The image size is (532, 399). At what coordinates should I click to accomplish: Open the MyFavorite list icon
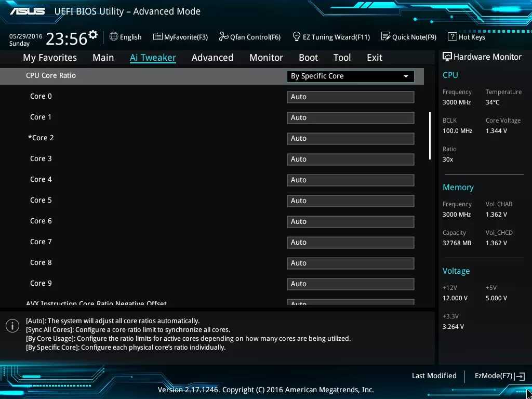[157, 37]
